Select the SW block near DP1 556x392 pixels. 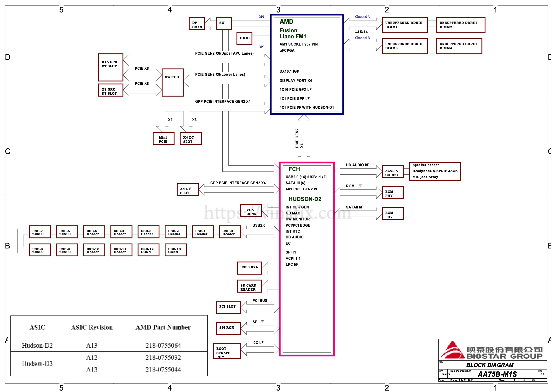[x=224, y=24]
